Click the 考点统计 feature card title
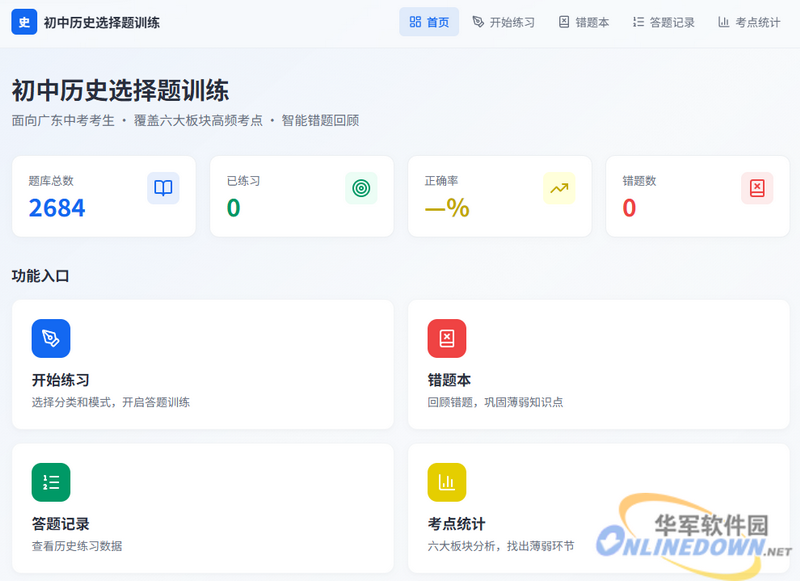Screen dimensions: 800x581 click(x=456, y=524)
